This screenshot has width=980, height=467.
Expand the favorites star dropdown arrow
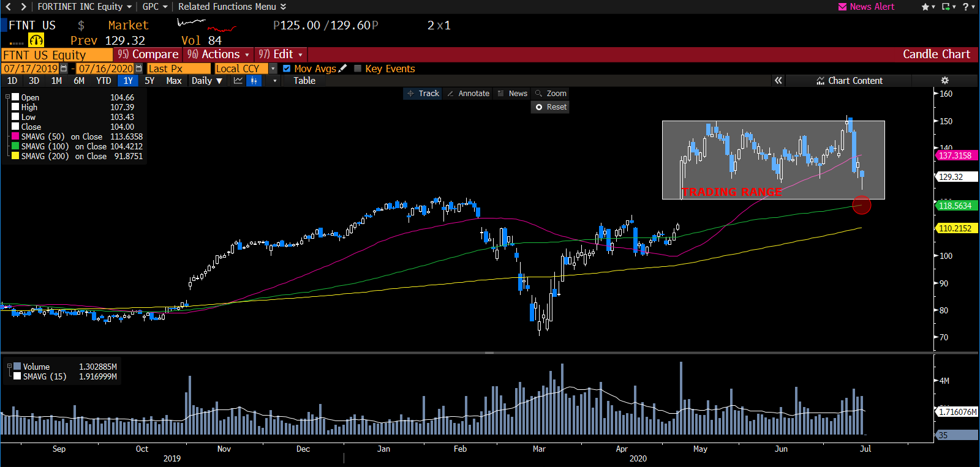click(x=933, y=7)
